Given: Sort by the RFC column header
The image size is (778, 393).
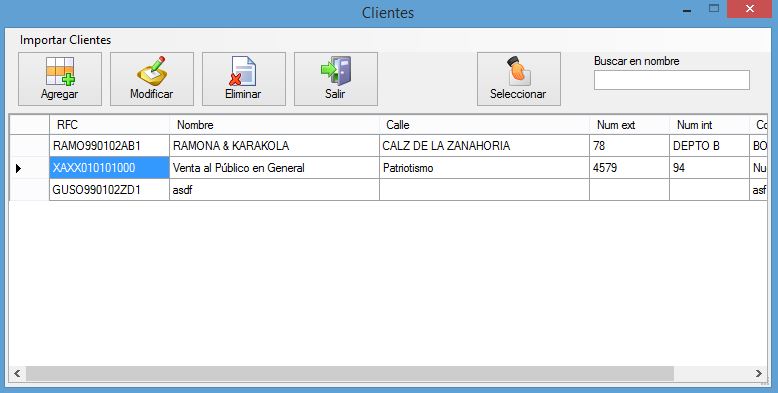Looking at the screenshot, I should coord(109,125).
